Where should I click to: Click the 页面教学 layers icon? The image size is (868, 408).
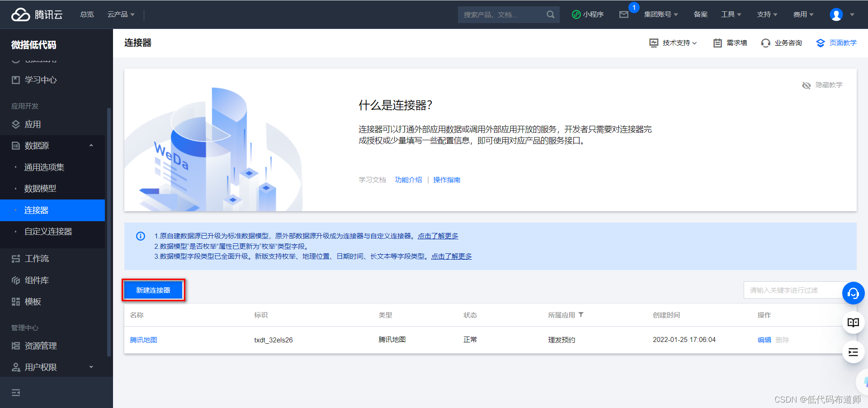tap(821, 43)
